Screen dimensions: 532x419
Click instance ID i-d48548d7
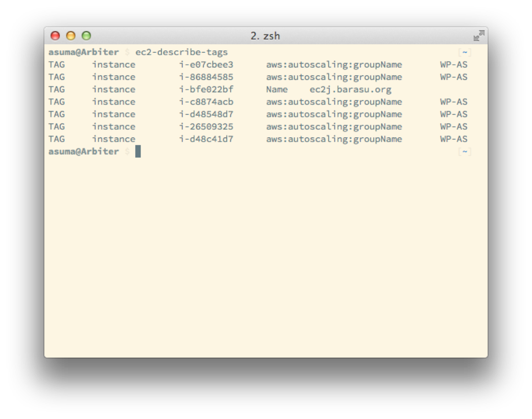coord(206,114)
